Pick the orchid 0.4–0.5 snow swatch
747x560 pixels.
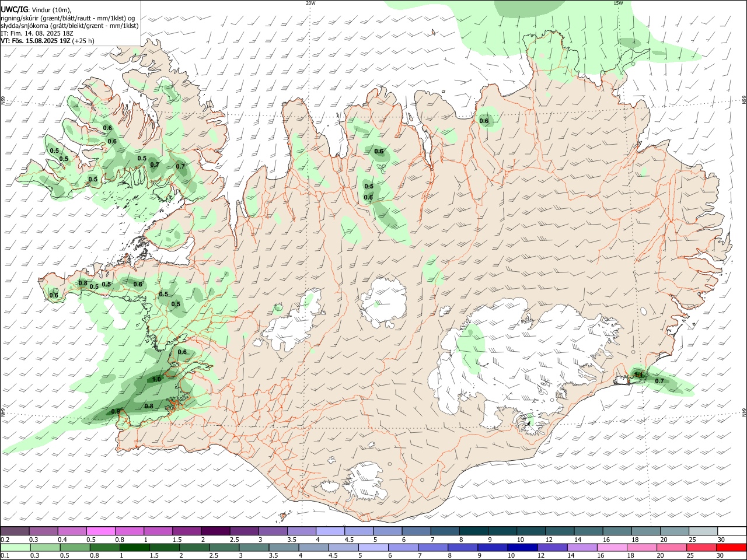(72, 531)
